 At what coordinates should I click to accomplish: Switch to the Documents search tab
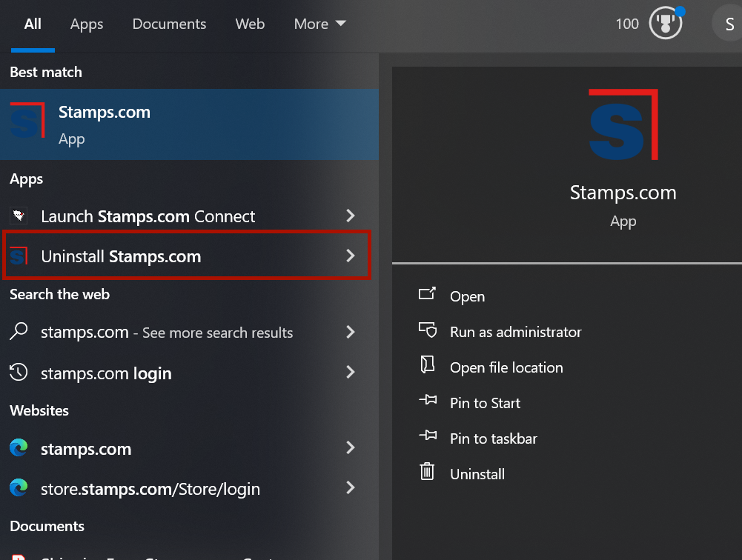point(169,23)
